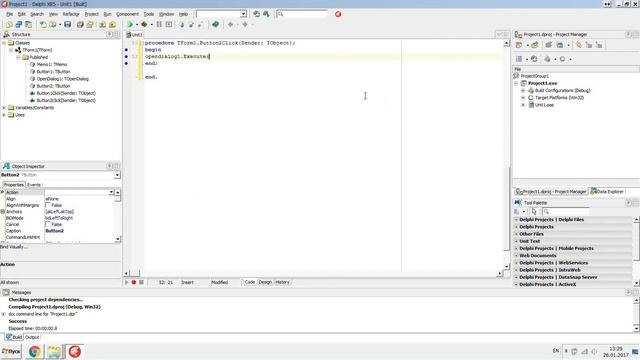The height and width of the screenshot is (360, 640).
Task: Toggle breakpoint dot on the begin line
Action: [126, 50]
